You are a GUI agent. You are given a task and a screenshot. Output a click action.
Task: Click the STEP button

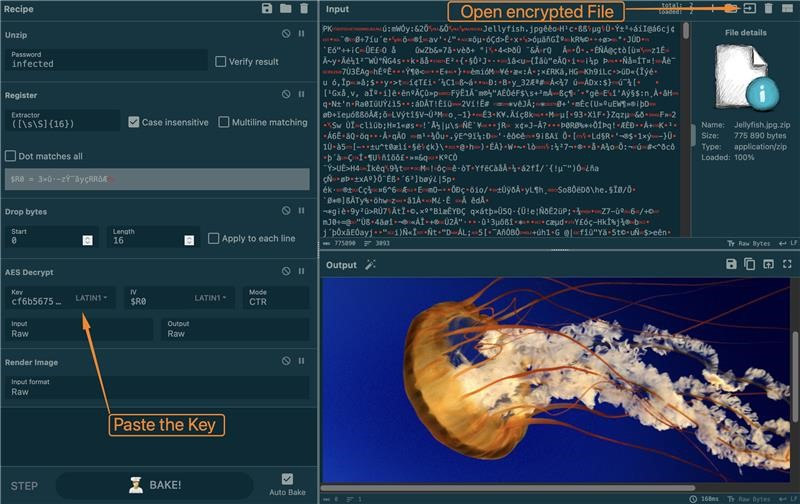24,487
